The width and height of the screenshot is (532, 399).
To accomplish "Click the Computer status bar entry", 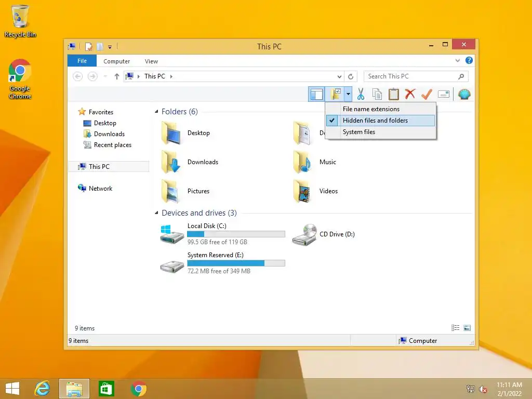I will [x=418, y=341].
